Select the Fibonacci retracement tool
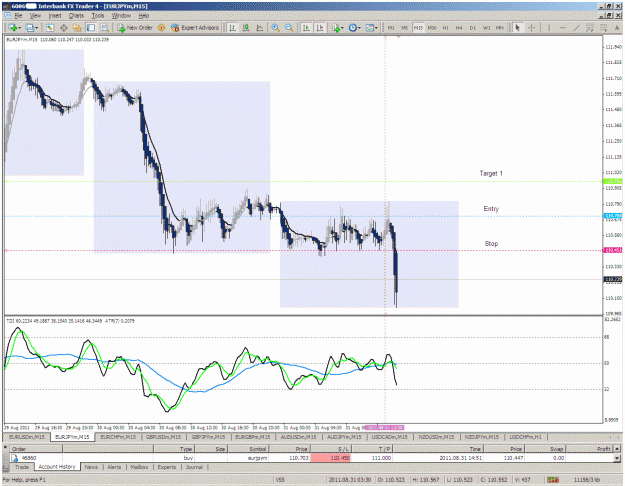The image size is (625, 486). (x=603, y=28)
